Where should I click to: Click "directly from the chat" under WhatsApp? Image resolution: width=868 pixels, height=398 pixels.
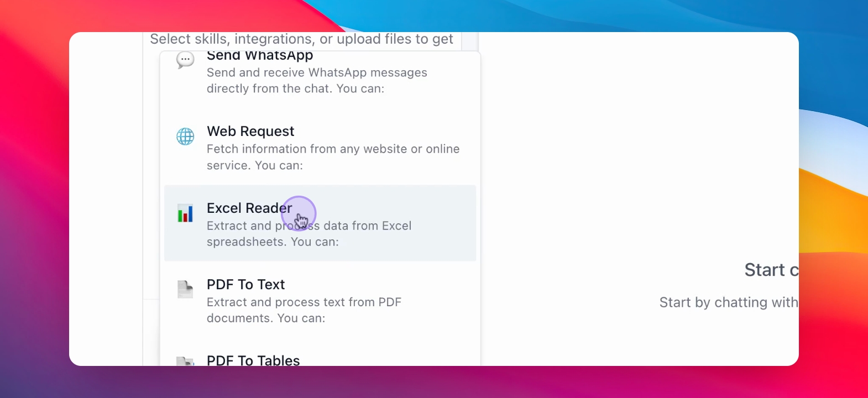pos(269,88)
